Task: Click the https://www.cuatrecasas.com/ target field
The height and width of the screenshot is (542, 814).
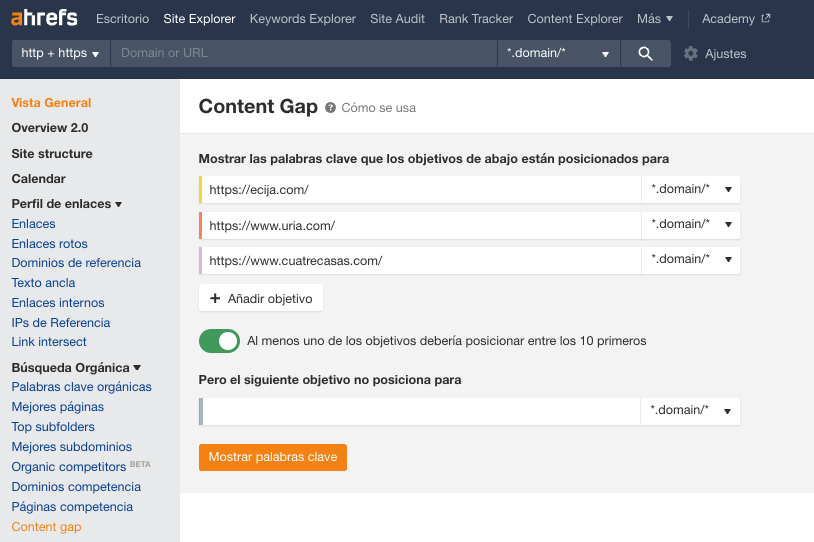Action: point(420,261)
